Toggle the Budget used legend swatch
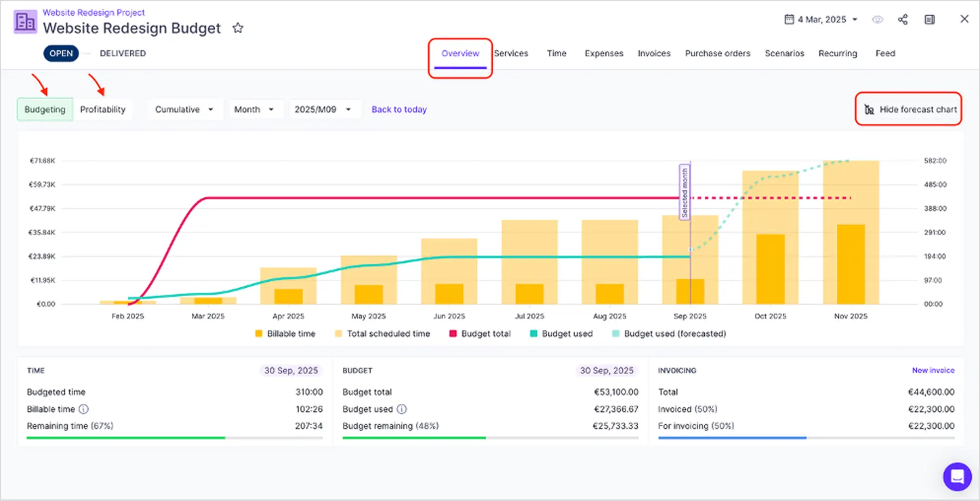Screen dimensions: 980x501 click(534, 334)
